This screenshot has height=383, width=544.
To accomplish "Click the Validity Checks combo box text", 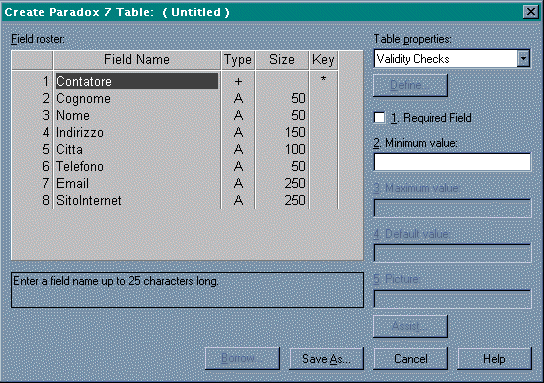I will point(413,59).
